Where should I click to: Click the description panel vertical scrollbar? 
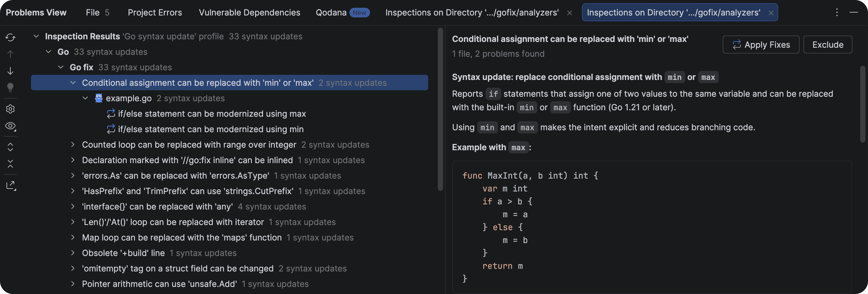(x=863, y=104)
